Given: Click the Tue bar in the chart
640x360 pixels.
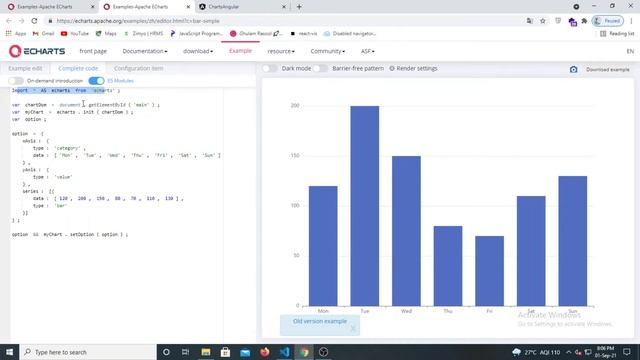Looking at the screenshot, I should tap(364, 206).
